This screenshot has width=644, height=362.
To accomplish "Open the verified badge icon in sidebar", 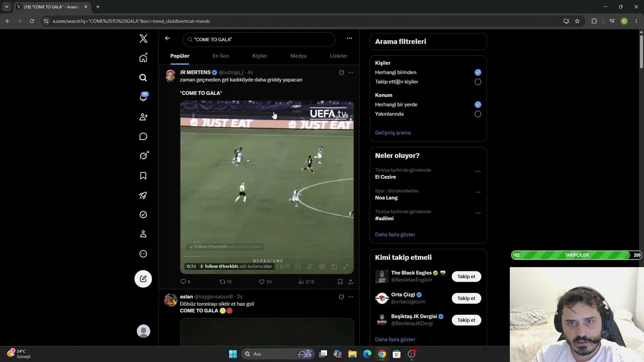I will pos(143,215).
